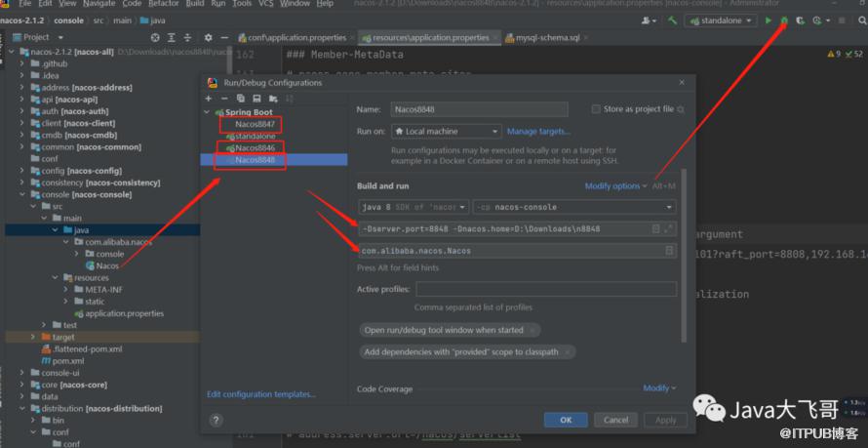Screen dimensions: 868x448
Task: Open the Refactor menu
Action: [x=163, y=4]
